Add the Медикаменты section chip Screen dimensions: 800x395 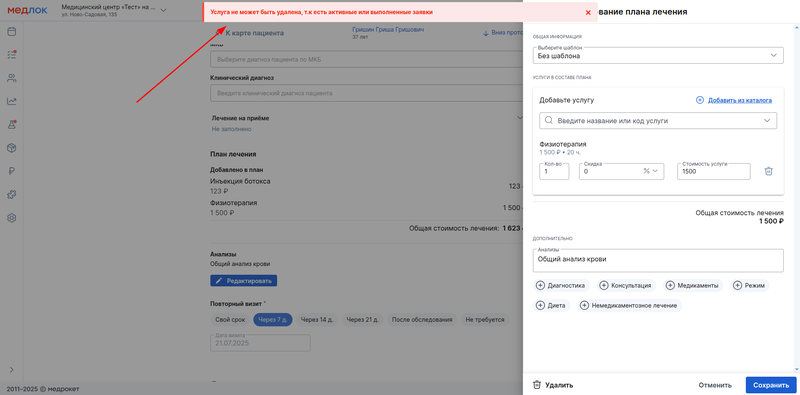coord(693,286)
